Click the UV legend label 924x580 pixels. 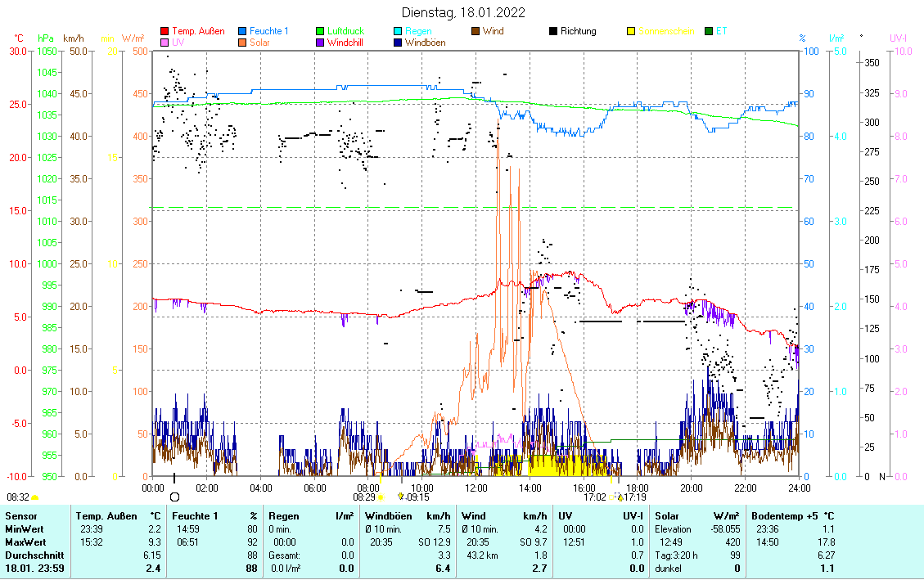click(x=178, y=43)
